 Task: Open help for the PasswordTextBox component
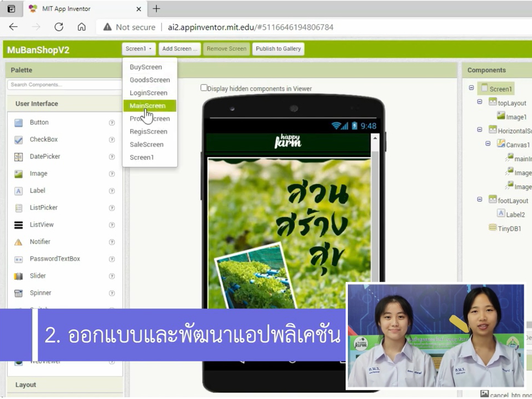pos(111,259)
